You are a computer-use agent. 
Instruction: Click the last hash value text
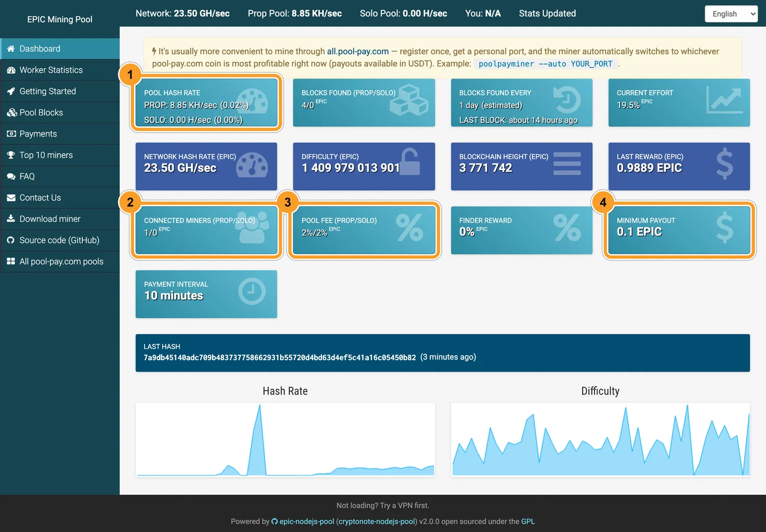(280, 357)
